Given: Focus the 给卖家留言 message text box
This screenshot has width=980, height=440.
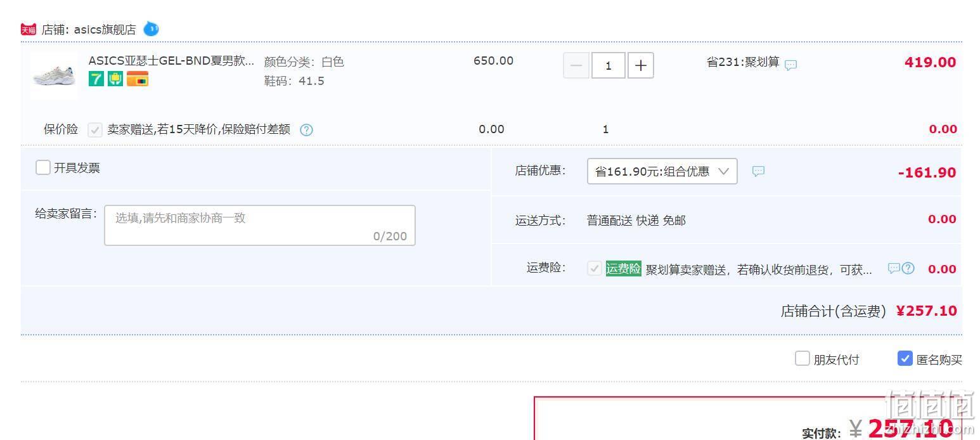Looking at the screenshot, I should click(x=260, y=225).
